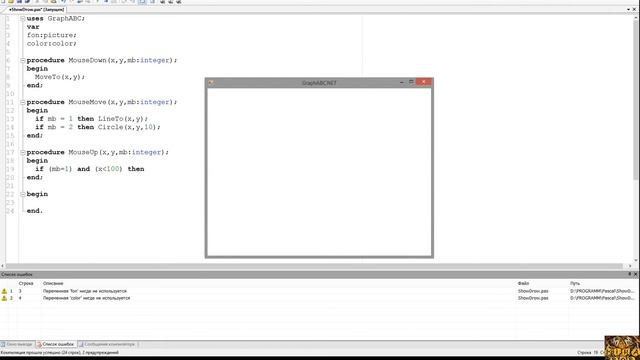This screenshot has width=640, height=360.
Task: Click the path cell of the second warning row
Action: point(602,298)
